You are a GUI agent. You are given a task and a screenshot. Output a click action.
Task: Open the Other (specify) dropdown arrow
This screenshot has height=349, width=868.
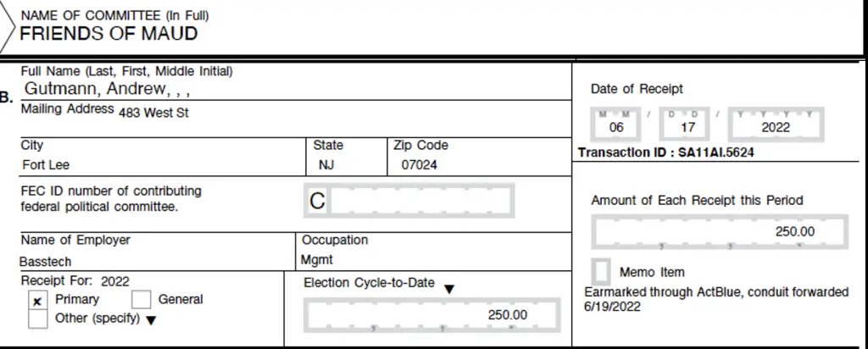click(x=151, y=320)
